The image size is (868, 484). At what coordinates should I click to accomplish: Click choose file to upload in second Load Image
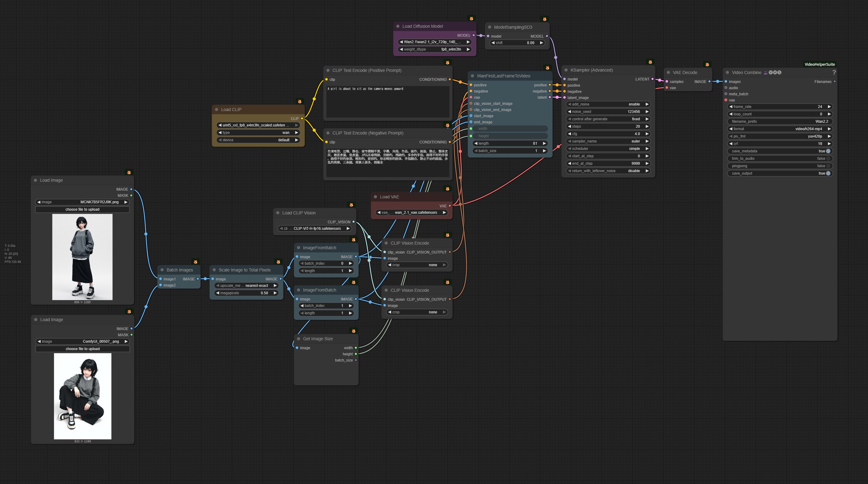(x=83, y=349)
